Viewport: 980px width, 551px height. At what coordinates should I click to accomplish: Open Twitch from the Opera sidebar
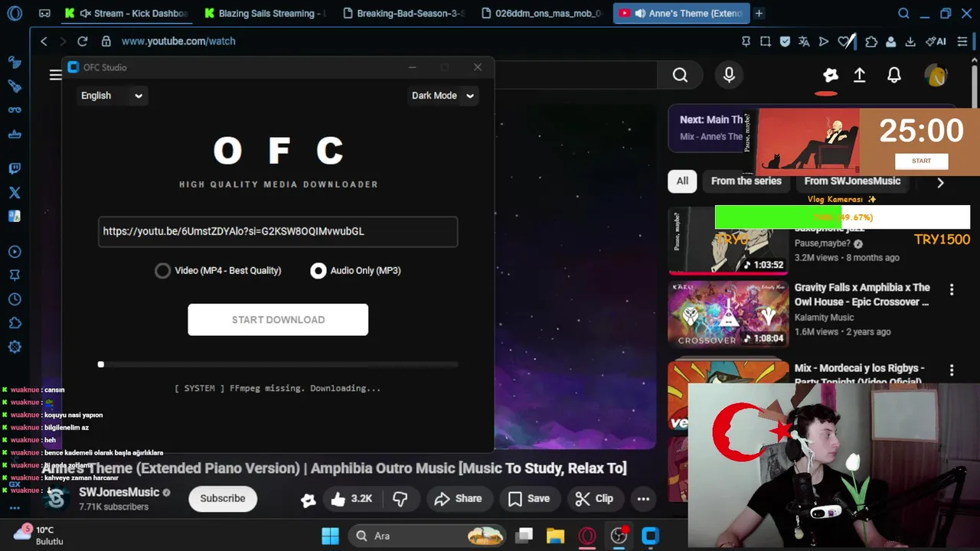tap(15, 168)
